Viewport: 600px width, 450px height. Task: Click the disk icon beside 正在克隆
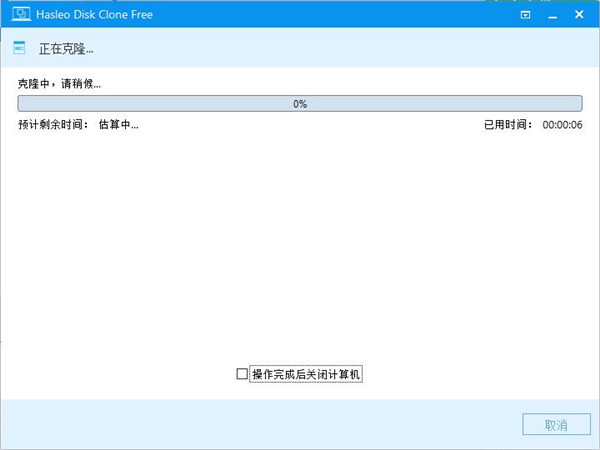pos(18,48)
